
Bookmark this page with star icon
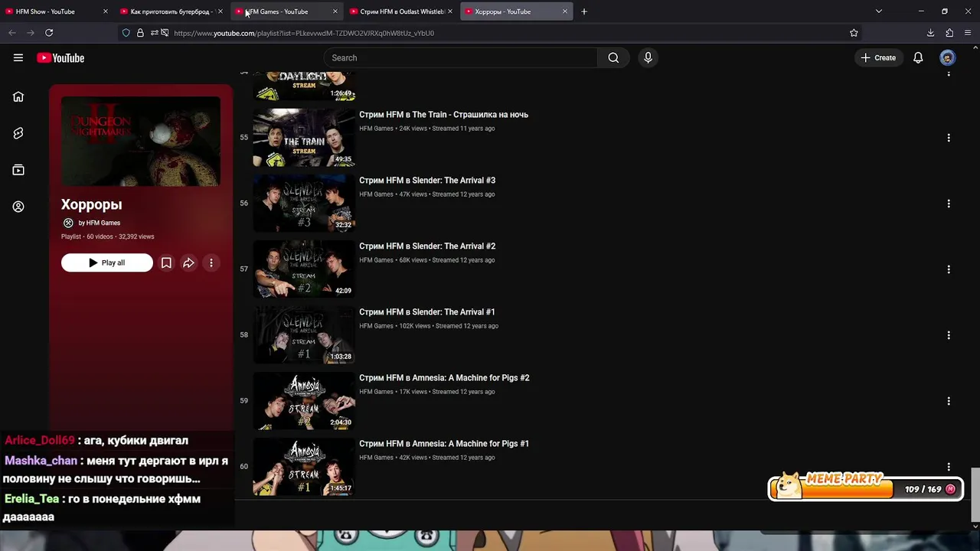[854, 33]
